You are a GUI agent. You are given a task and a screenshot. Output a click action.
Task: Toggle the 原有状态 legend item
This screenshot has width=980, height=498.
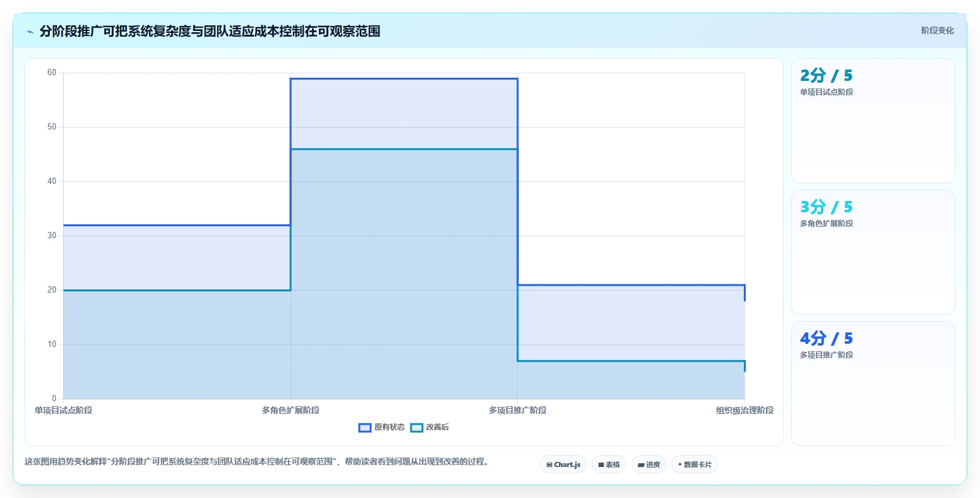(381, 427)
